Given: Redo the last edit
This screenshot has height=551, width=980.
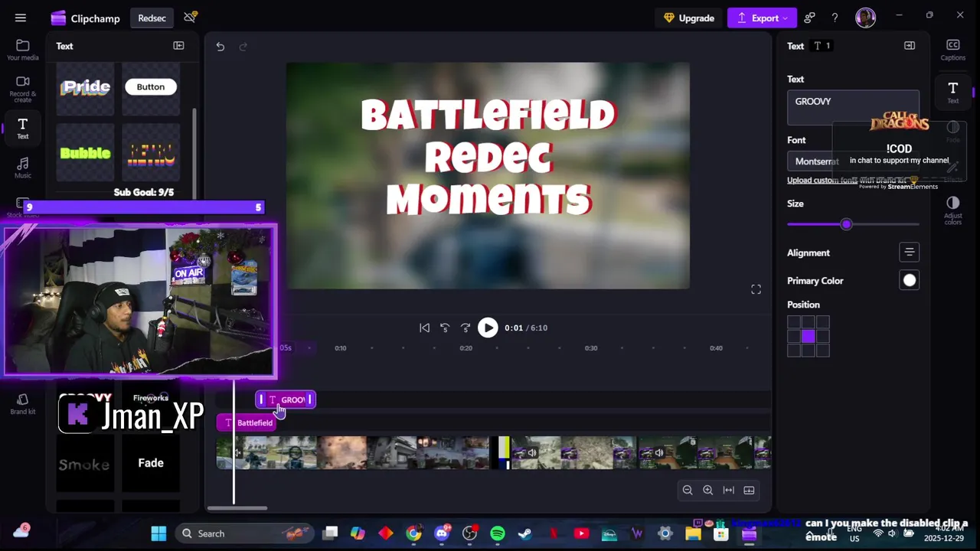Looking at the screenshot, I should tap(243, 47).
